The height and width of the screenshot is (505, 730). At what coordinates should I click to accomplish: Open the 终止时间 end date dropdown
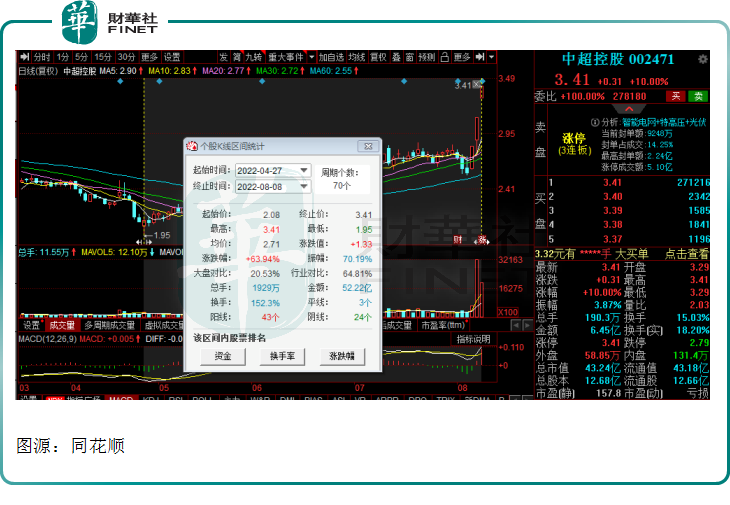click(304, 186)
